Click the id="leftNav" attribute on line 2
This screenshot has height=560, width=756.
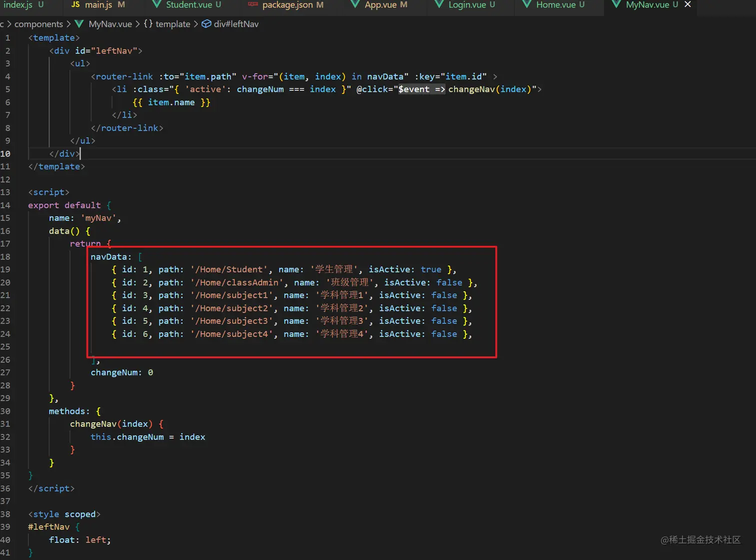106,51
